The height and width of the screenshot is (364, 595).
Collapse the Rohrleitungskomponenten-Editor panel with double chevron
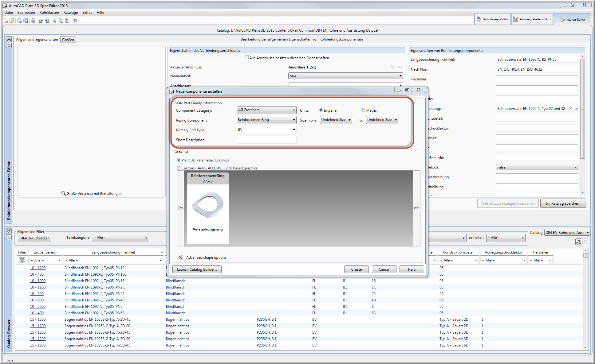pos(9,39)
